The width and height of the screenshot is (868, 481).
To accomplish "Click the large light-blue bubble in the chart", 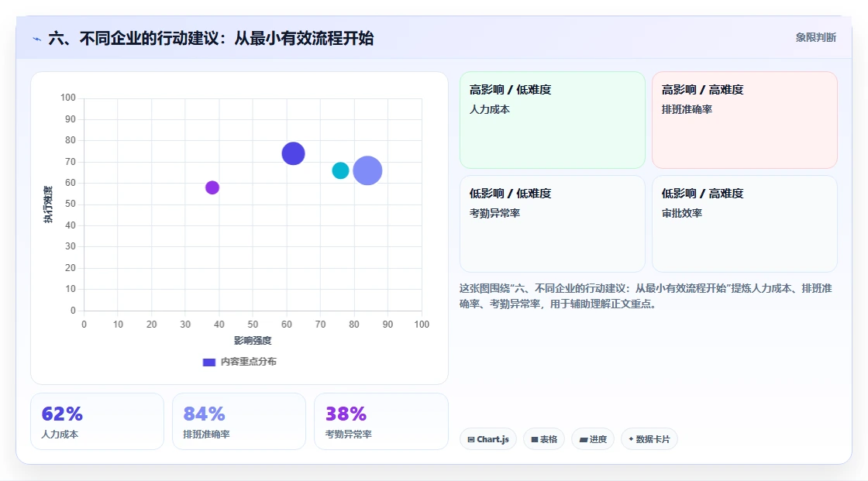I will click(x=367, y=170).
